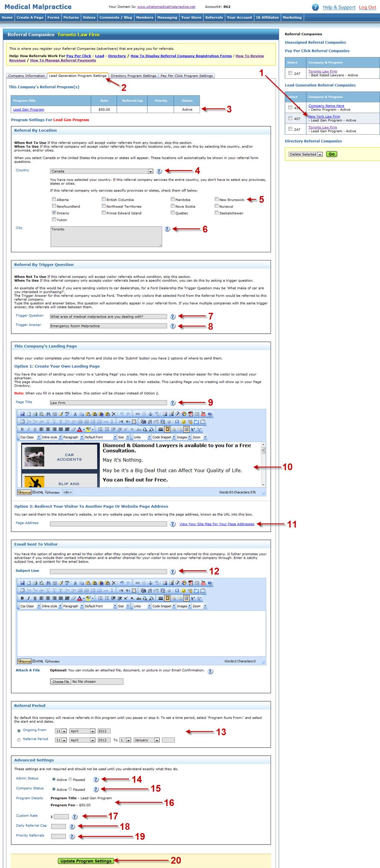Click the Trigger Question input field
The width and height of the screenshot is (380, 868).
108,317
